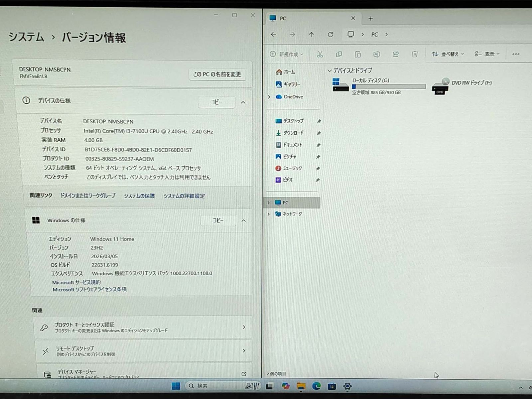Click the chevron after PC in address bar
Viewport: 532px width, 399px height.
tap(386, 35)
